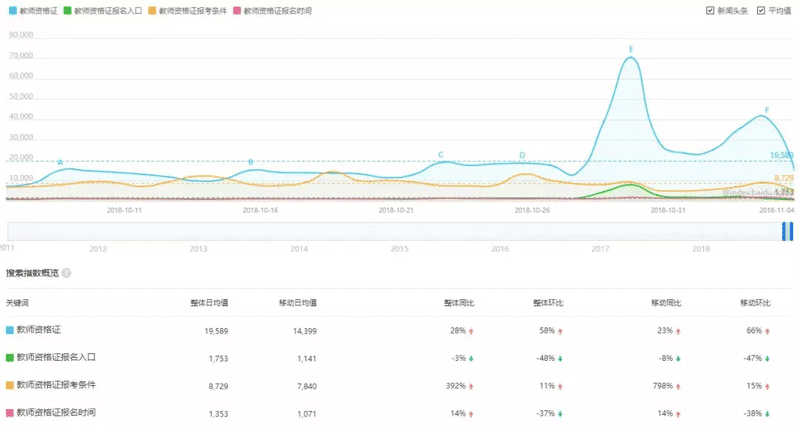
Task: Click the pink 教师资格证报名时间 legend swatch
Action: tap(236, 11)
